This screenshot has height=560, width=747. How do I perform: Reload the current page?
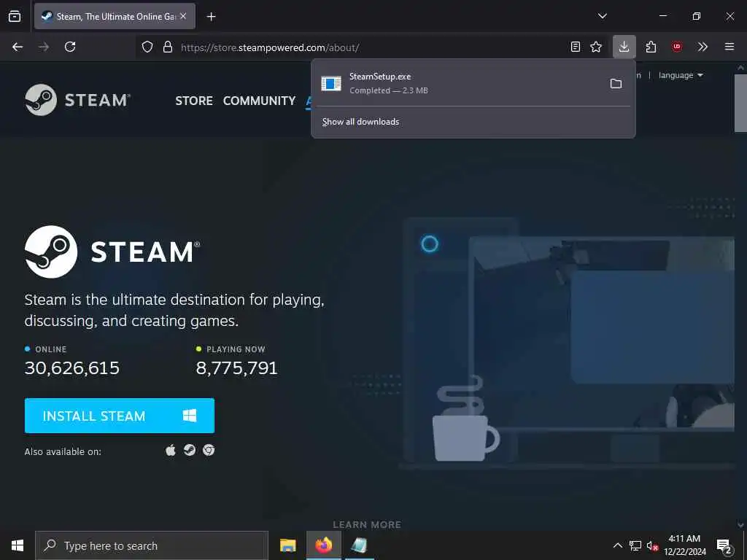click(x=70, y=47)
